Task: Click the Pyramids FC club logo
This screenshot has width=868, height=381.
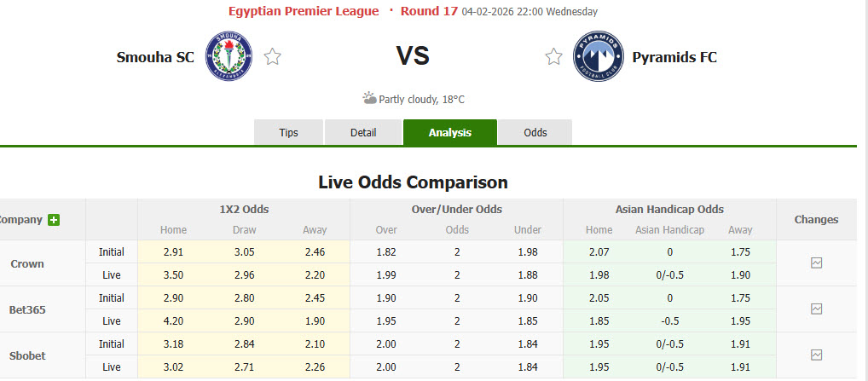Action: (599, 57)
